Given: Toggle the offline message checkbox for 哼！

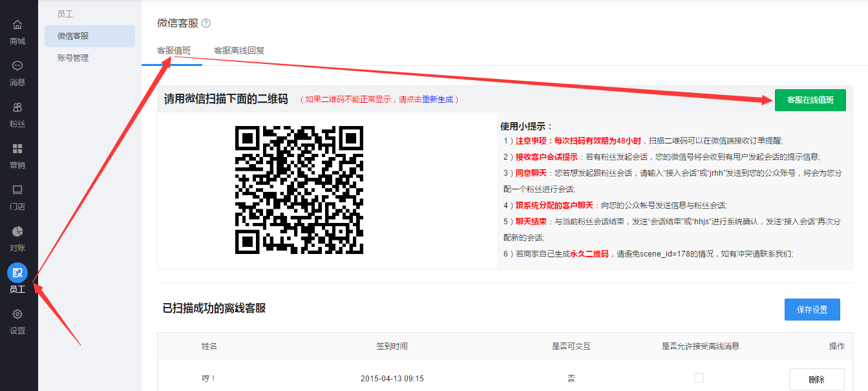Looking at the screenshot, I should click(x=699, y=378).
